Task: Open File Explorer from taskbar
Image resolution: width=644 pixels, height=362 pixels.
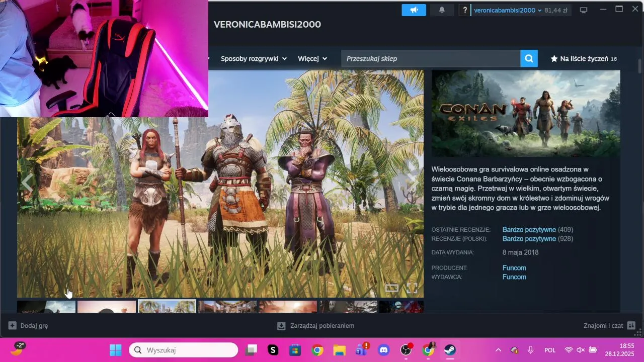Action: [x=339, y=350]
